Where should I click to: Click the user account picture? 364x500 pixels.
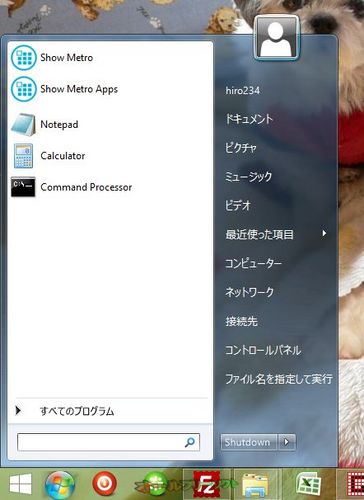point(277,38)
